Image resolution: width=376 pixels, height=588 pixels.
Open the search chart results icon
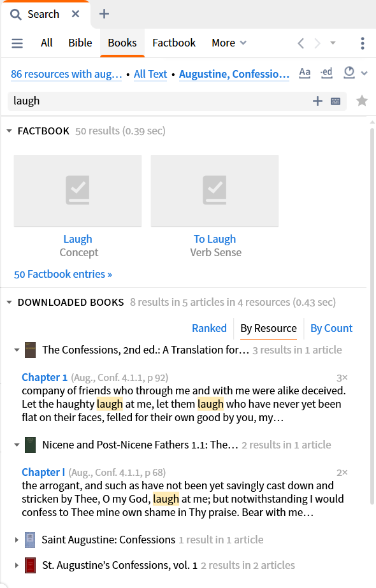(x=349, y=73)
